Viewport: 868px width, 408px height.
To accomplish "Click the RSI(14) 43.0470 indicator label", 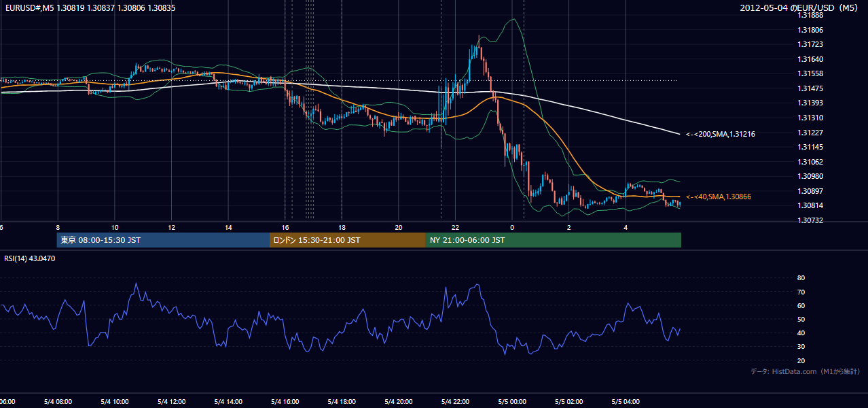I will tap(30, 258).
